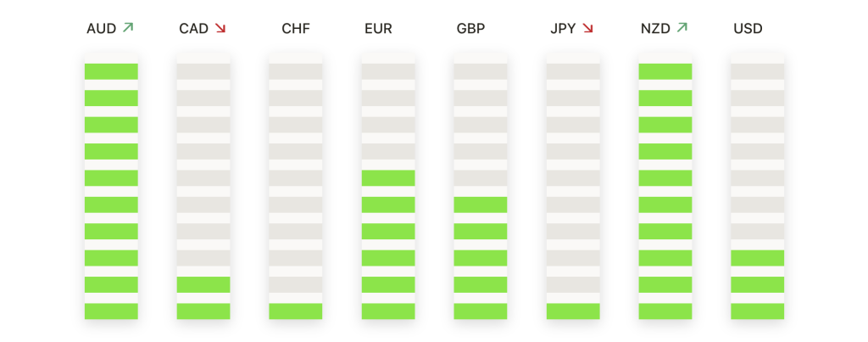868x342 pixels.
Task: Click the highest green segment in GBP meter
Action: [x=481, y=205]
